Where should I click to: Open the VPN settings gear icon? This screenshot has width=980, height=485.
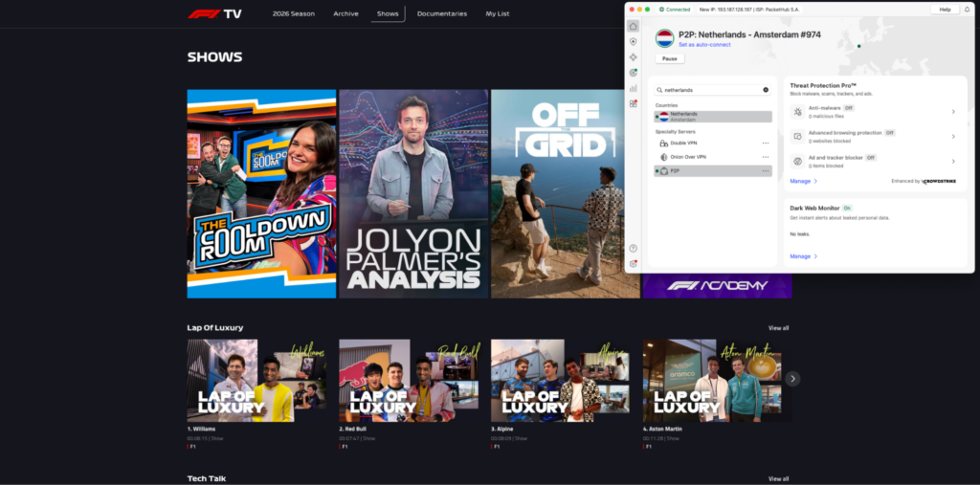point(634,264)
